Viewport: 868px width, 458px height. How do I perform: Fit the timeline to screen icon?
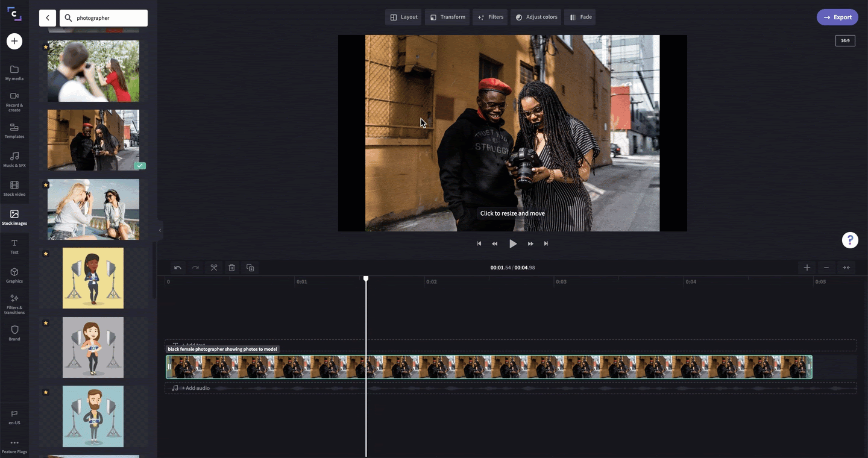point(846,268)
